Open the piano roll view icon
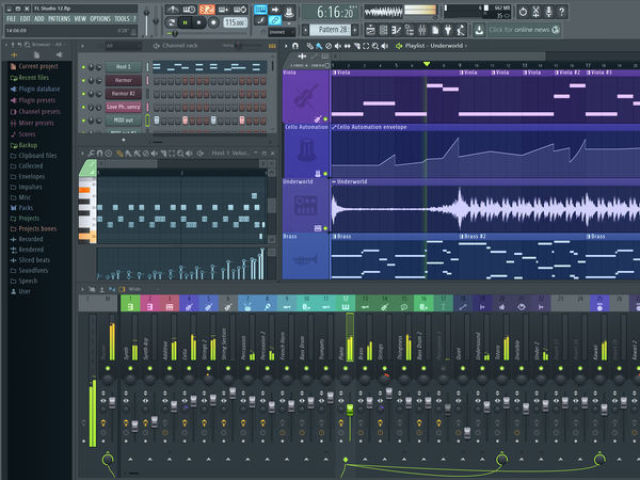Viewport: 640px width, 480px height. coord(396,30)
